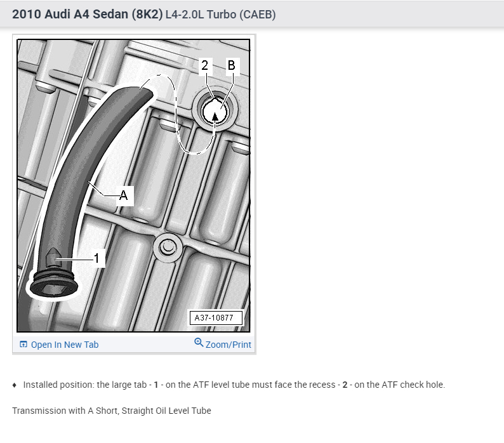Click callout label A on the tube

124,195
